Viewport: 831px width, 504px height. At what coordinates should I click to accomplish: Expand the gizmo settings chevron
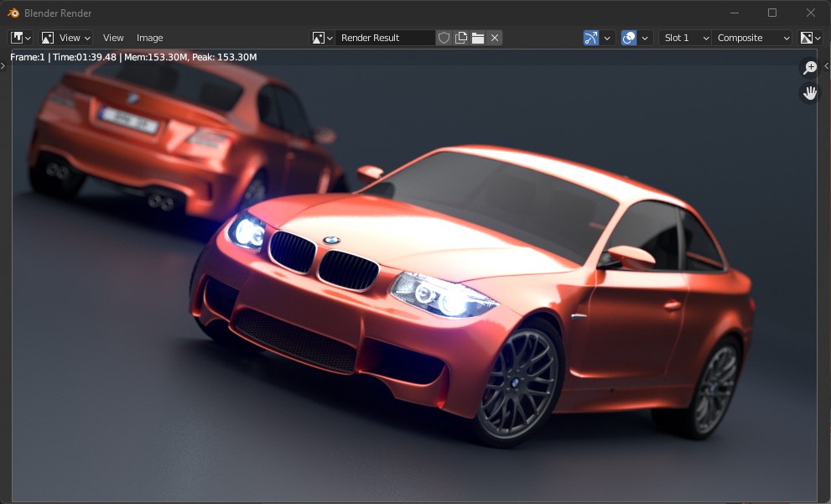[x=606, y=37]
